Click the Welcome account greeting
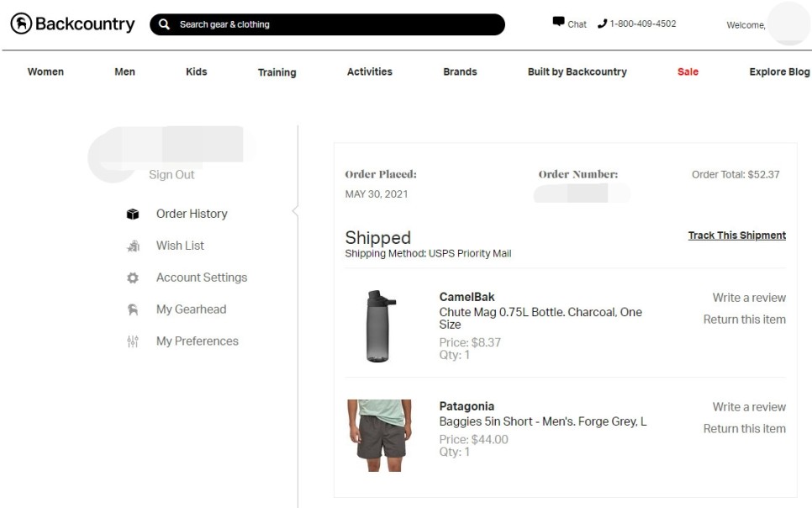Screen dimensions: 812x508 (x=746, y=25)
